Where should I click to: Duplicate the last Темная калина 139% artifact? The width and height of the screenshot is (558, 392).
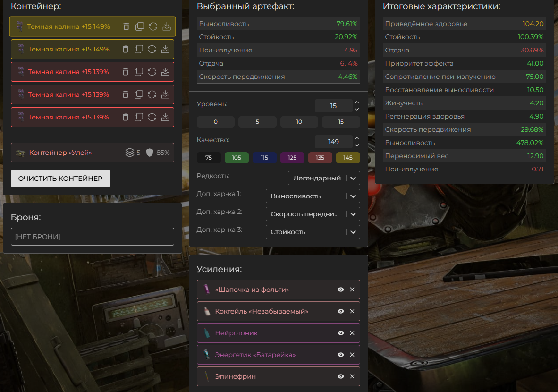(x=138, y=117)
